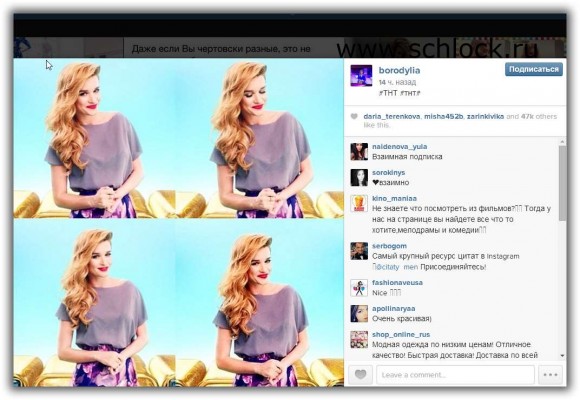The image size is (580, 400).
Task: Open zarinkivika's profile from likes
Action: pos(485,117)
